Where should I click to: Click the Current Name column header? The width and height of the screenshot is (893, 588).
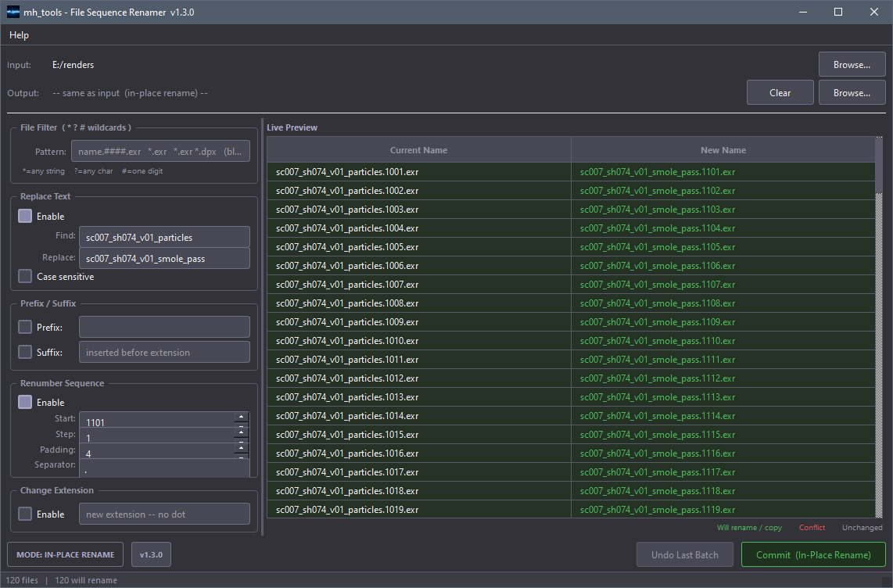418,150
